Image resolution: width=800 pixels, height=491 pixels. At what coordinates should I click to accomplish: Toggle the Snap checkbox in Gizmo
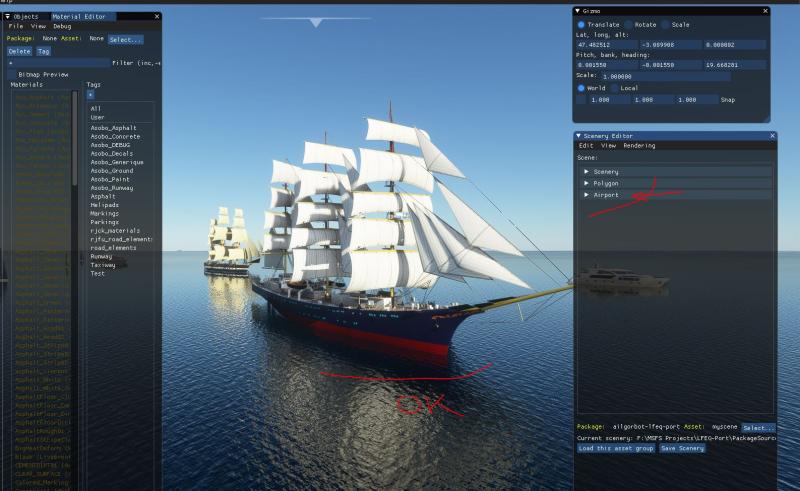(x=581, y=100)
